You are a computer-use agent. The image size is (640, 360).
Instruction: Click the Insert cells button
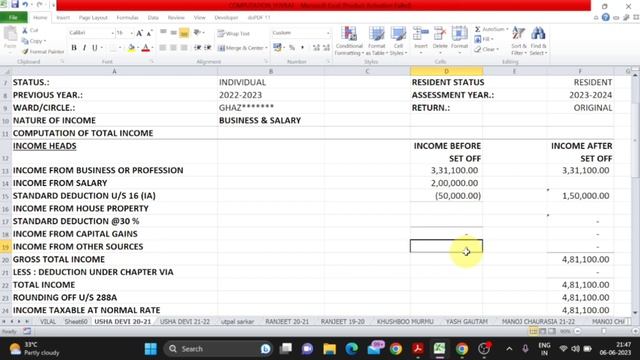(421, 40)
